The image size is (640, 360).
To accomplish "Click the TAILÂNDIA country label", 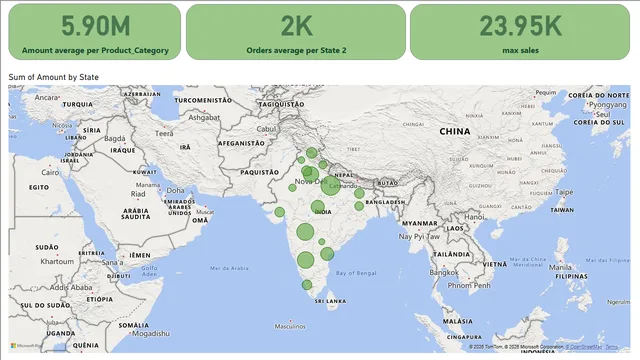I will (x=451, y=254).
